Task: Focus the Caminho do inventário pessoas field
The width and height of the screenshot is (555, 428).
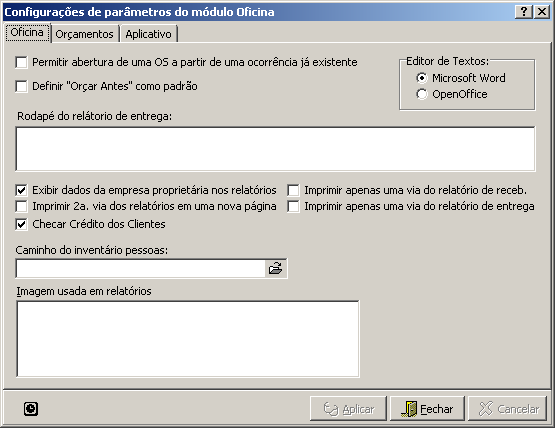Action: (x=141, y=269)
